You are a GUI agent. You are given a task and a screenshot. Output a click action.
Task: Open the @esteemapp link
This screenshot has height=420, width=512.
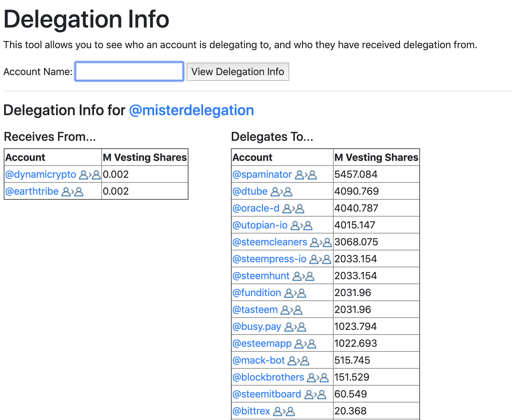pyautogui.click(x=262, y=343)
